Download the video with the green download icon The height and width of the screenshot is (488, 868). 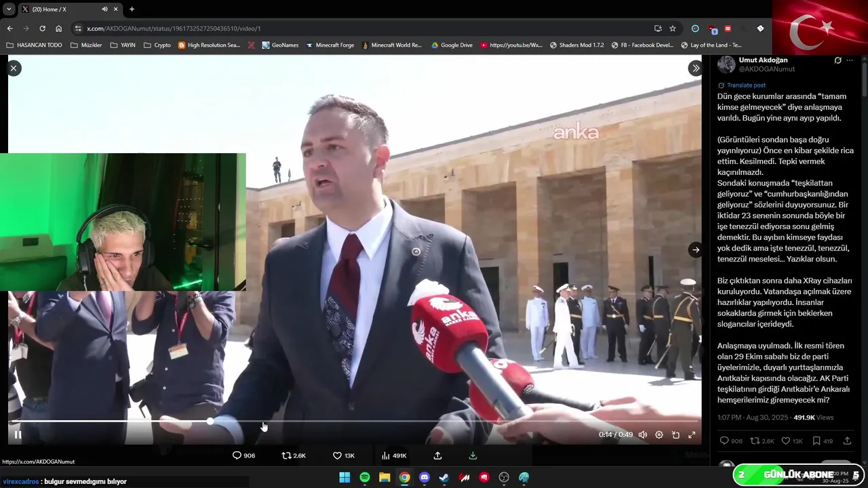pos(473,455)
